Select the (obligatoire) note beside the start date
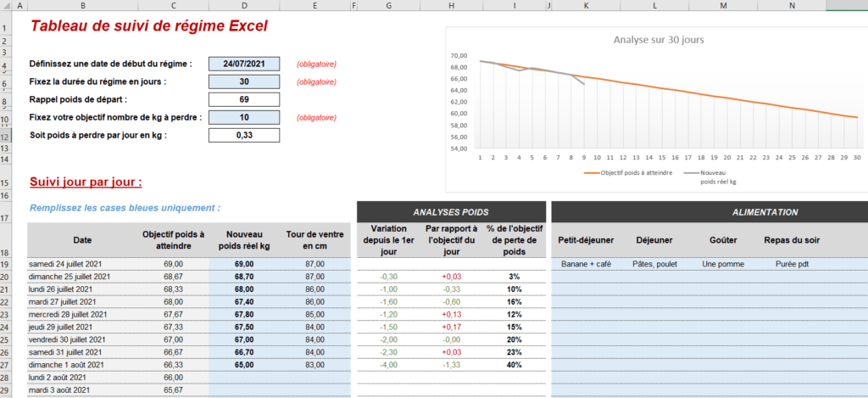 pos(317,64)
